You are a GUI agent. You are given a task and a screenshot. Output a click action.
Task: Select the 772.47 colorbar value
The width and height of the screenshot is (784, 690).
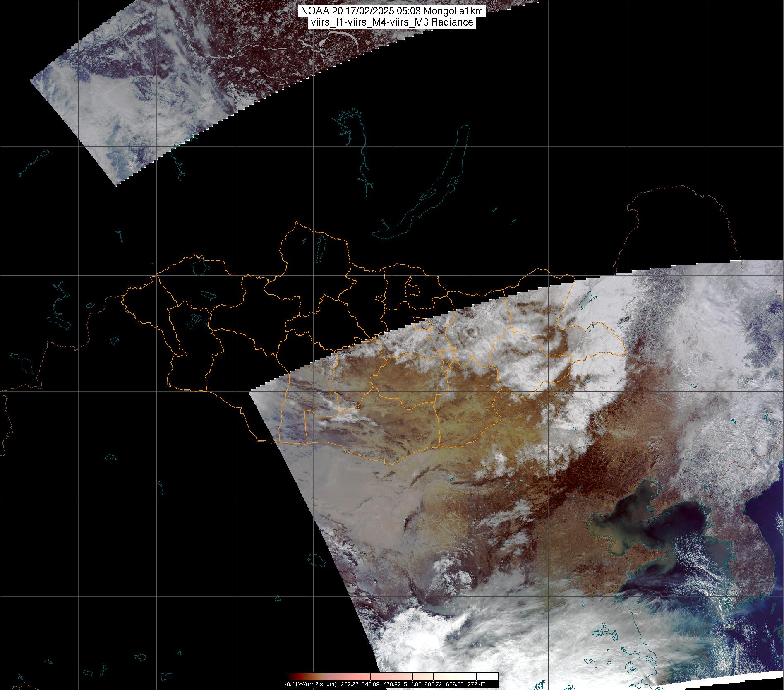[x=476, y=684]
